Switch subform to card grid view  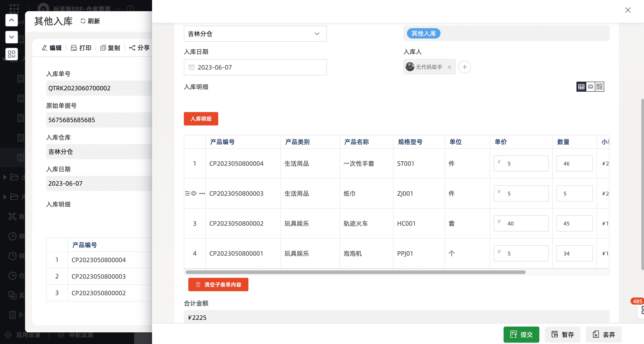point(600,87)
